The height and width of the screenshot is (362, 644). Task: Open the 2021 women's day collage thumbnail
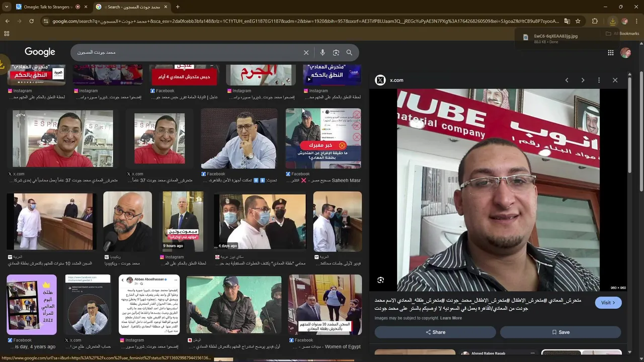click(x=32, y=305)
